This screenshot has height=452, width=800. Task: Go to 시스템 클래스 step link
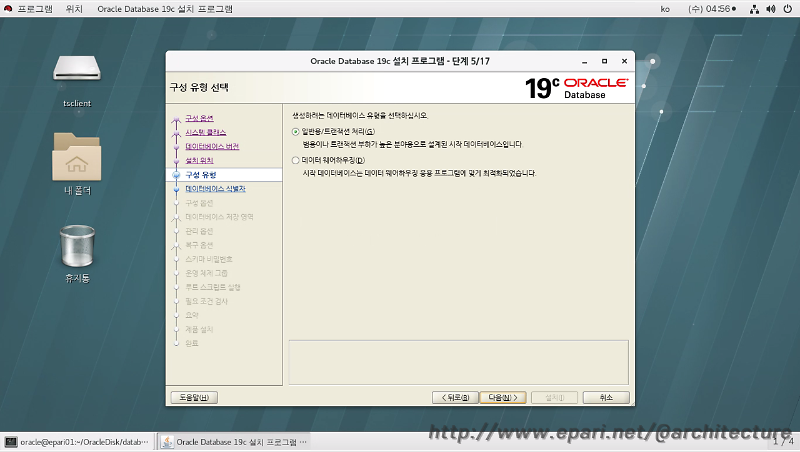206,132
